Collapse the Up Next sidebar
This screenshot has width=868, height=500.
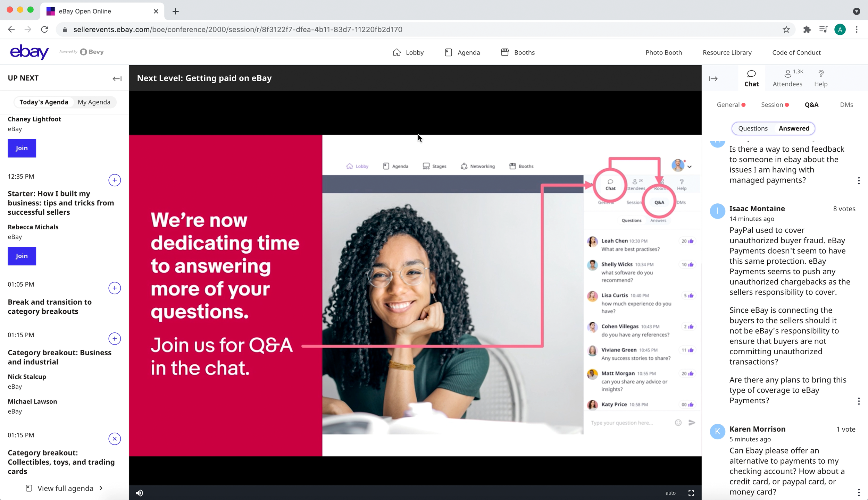pos(117,78)
